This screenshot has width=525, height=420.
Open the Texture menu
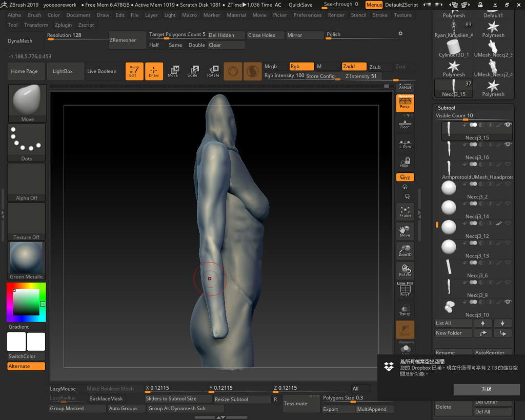[403, 15]
